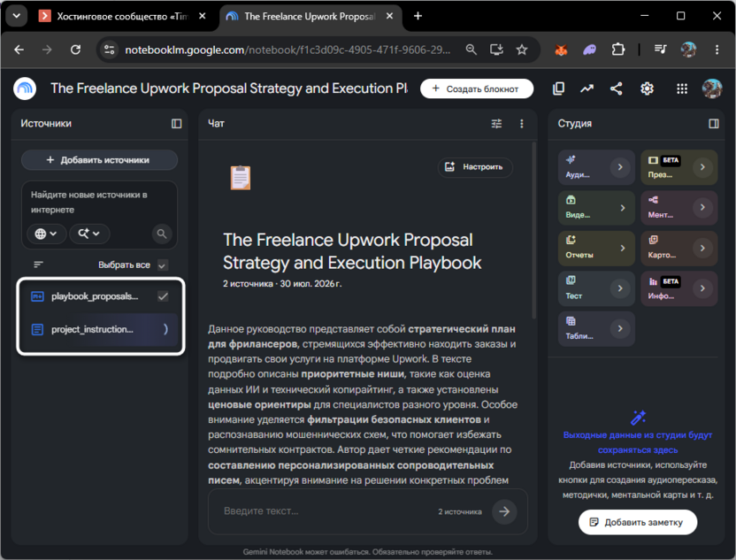Open the Google apps grid
The width and height of the screenshot is (736, 560).
tap(682, 88)
